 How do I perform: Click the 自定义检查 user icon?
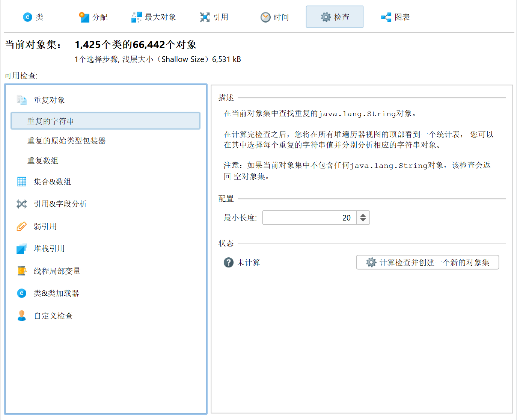[x=21, y=316]
